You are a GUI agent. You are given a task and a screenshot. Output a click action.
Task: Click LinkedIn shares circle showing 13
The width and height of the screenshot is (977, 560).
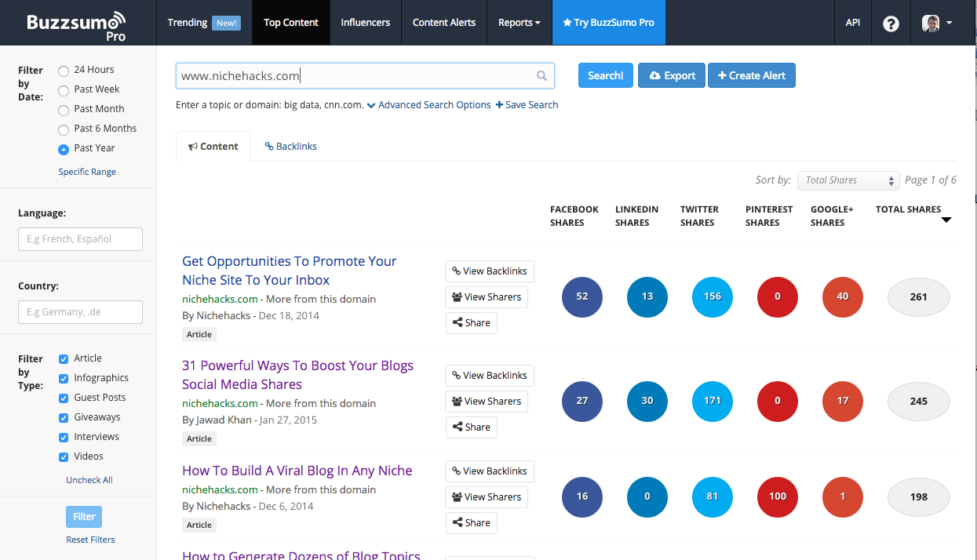tap(647, 296)
